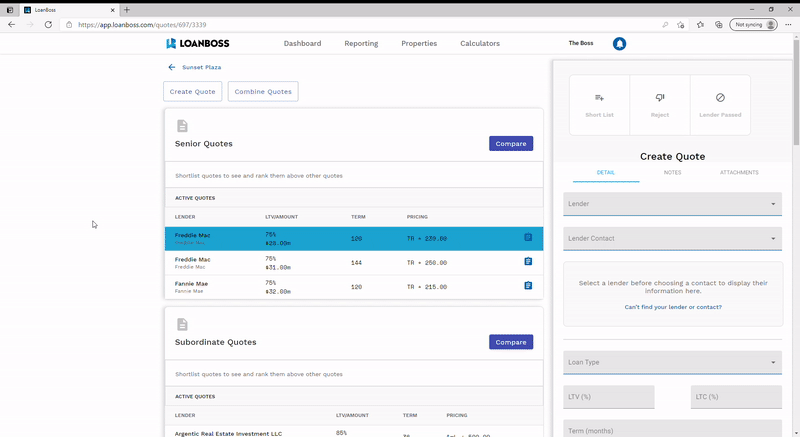Open the notifications bell icon
This screenshot has height=437, width=800.
tap(619, 44)
